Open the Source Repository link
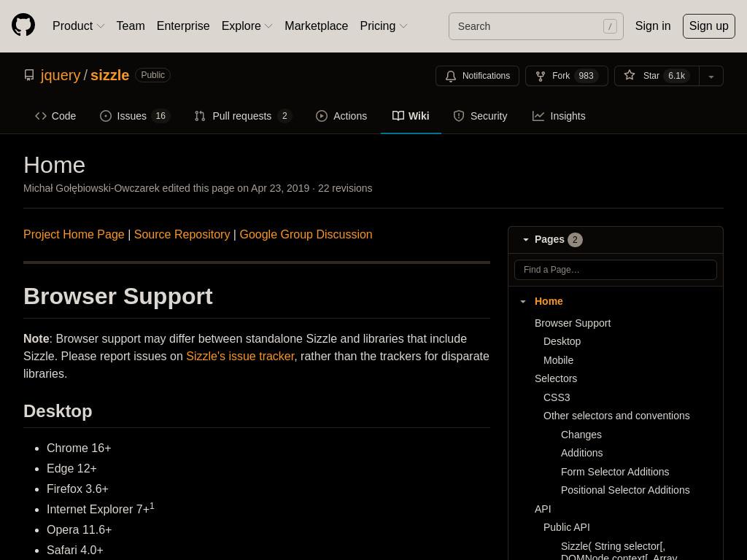747x560 pixels. point(182,234)
